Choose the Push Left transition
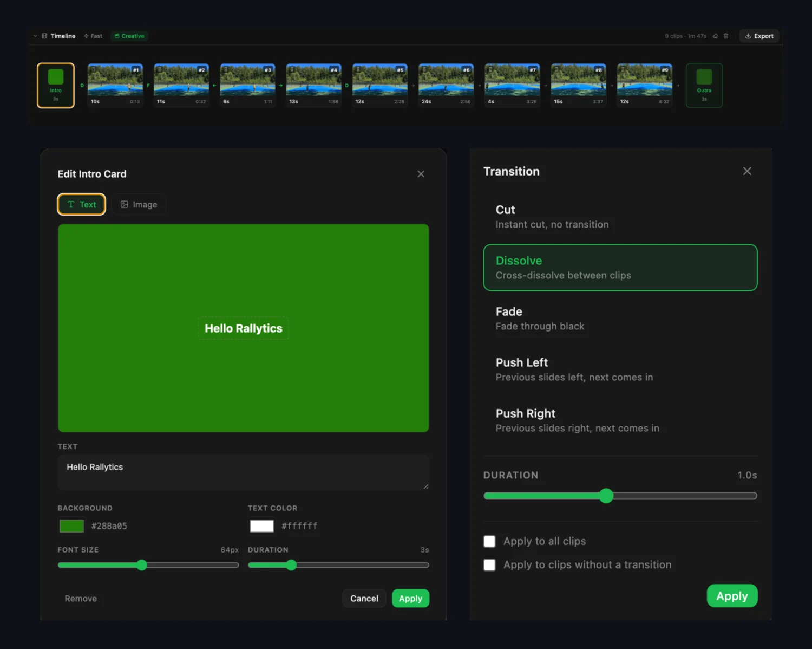812x649 pixels. pyautogui.click(x=620, y=369)
